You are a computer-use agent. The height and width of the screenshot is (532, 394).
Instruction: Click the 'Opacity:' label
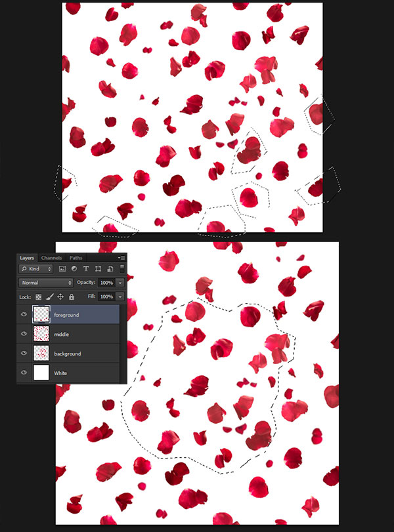click(86, 282)
